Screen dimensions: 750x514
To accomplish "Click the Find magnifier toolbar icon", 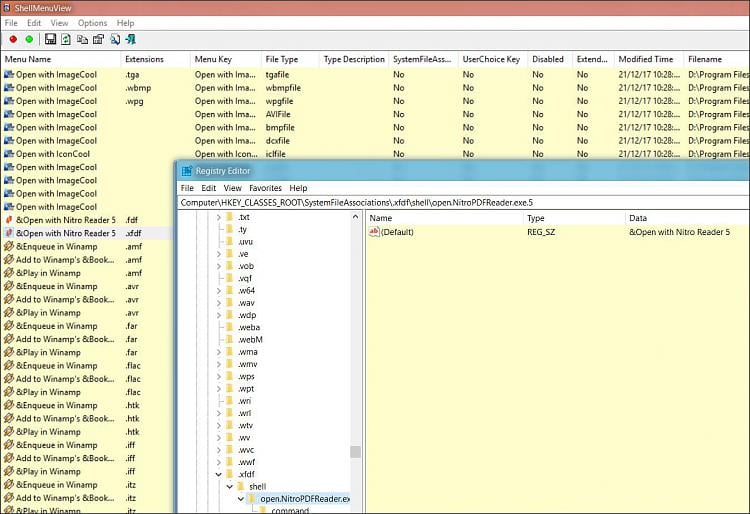I will point(115,40).
